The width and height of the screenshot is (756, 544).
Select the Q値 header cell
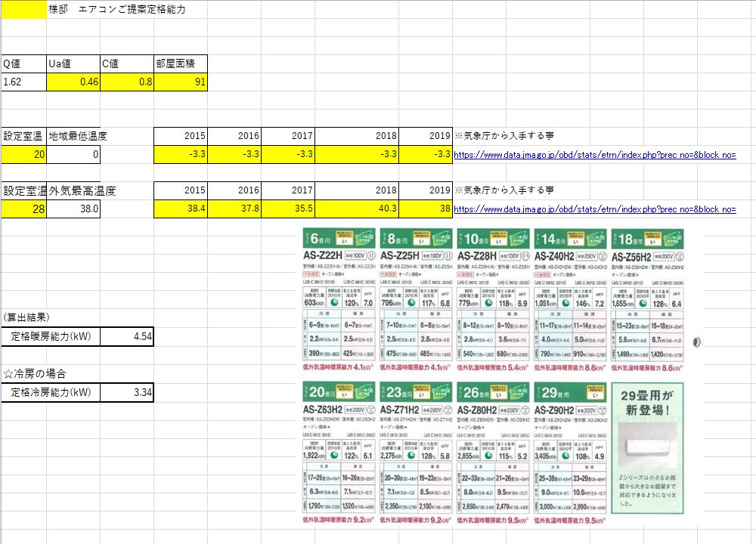pos(23,63)
